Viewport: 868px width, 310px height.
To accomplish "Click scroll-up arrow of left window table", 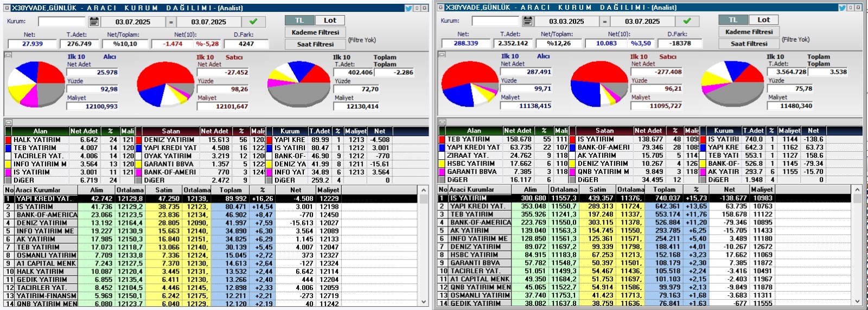I will point(424,190).
